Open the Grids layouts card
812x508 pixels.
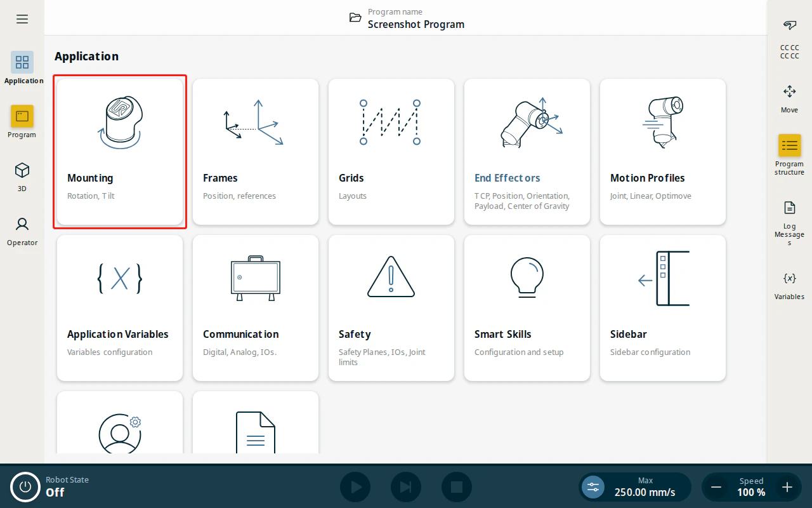(x=391, y=152)
